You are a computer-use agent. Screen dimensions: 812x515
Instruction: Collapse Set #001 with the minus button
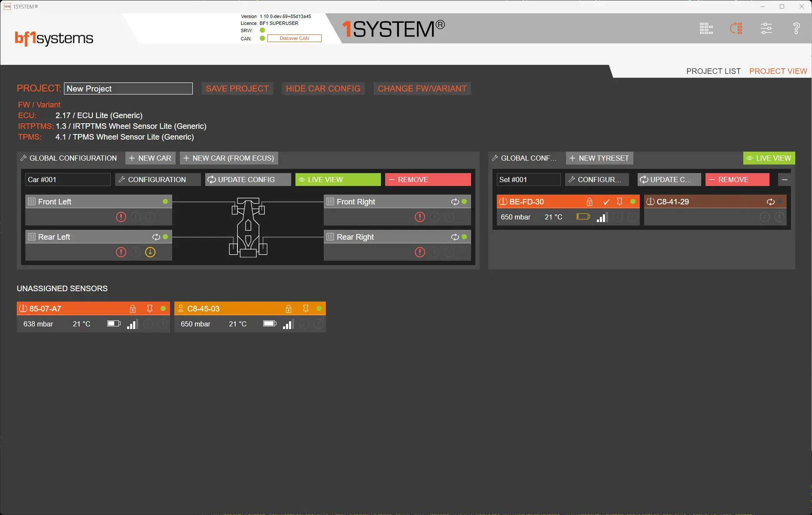(x=785, y=180)
